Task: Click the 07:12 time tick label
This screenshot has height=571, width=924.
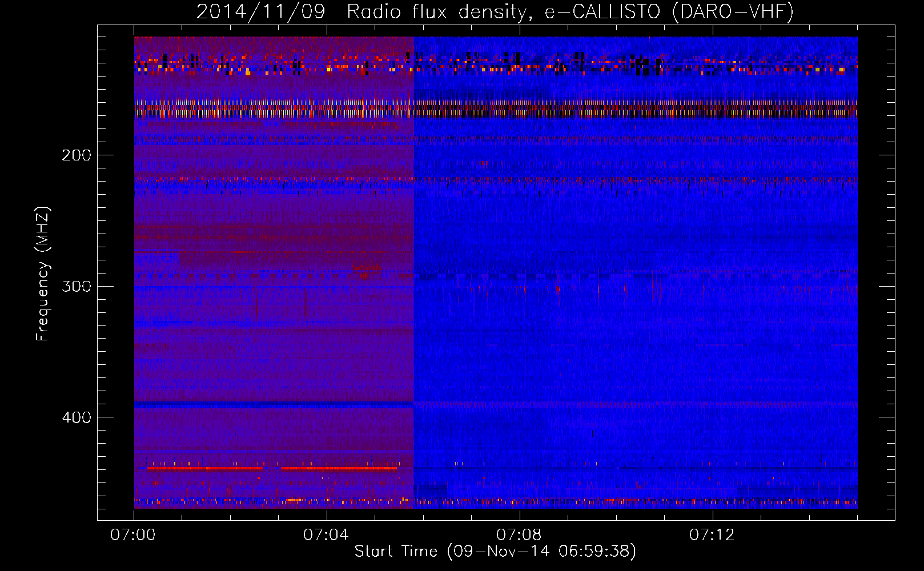Action: [x=712, y=535]
